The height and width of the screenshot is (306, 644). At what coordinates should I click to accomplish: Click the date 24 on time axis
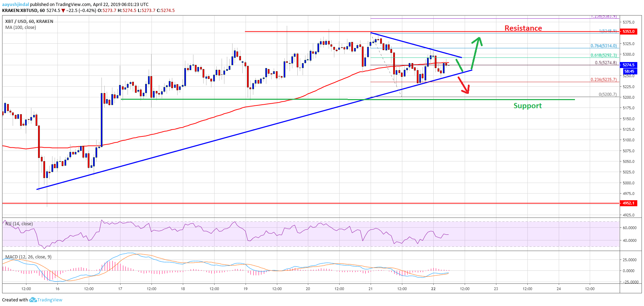[559, 289]
